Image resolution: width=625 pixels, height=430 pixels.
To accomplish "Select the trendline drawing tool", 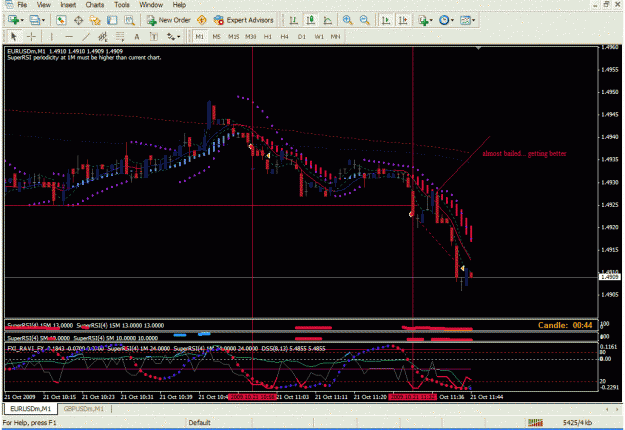I will click(x=86, y=37).
